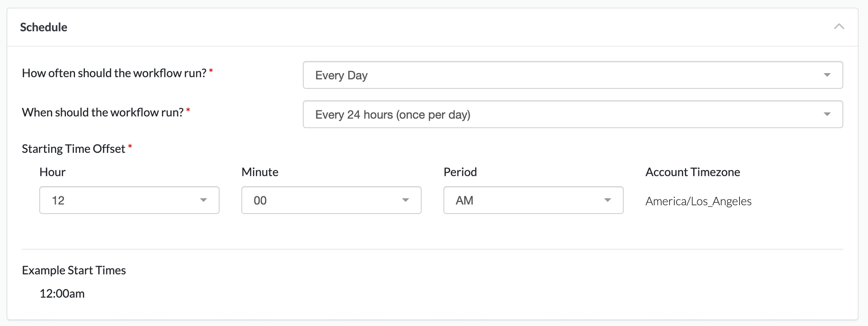Click the America/Los_Angeles timezone text
The width and height of the screenshot is (868, 326).
click(x=698, y=201)
